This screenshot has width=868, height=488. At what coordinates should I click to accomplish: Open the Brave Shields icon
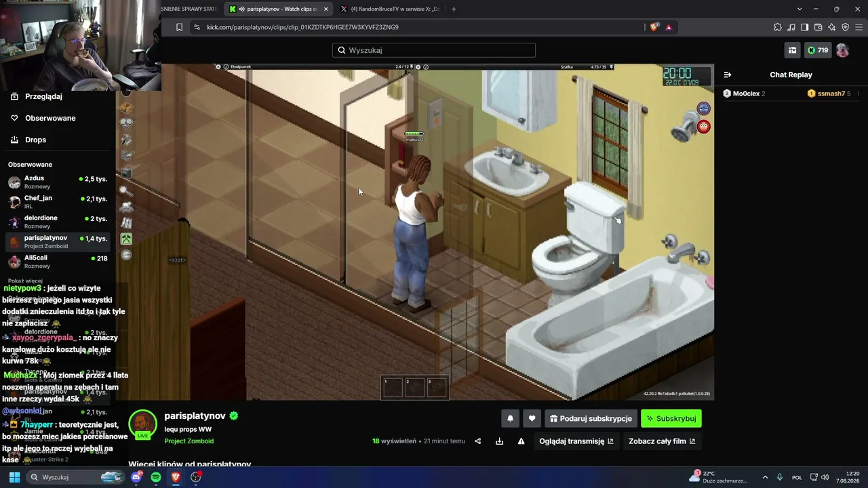pos(654,27)
